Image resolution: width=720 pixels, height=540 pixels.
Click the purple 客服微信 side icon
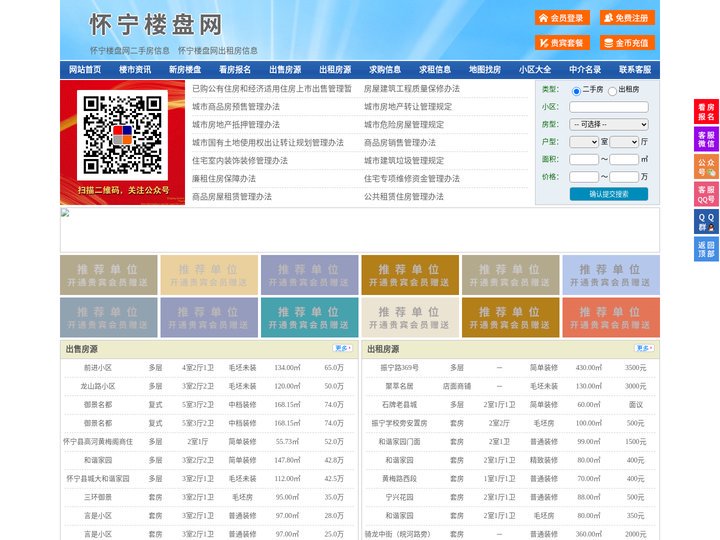(706, 139)
